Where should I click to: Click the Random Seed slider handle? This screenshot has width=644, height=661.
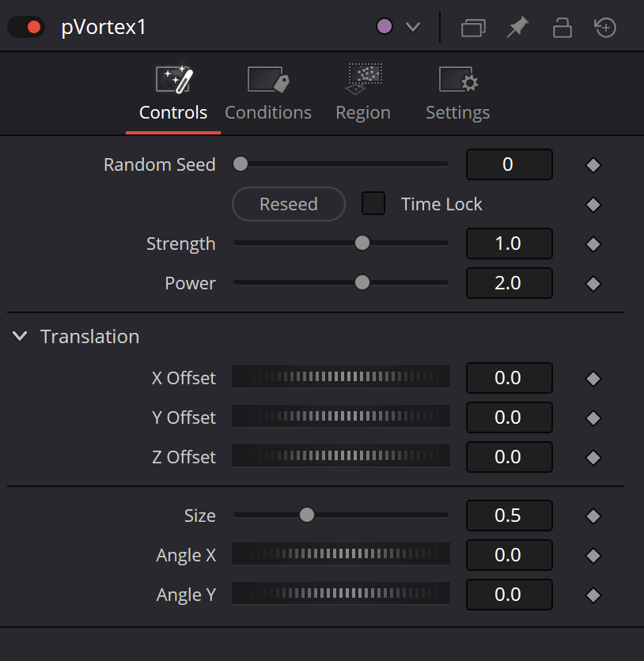click(241, 164)
